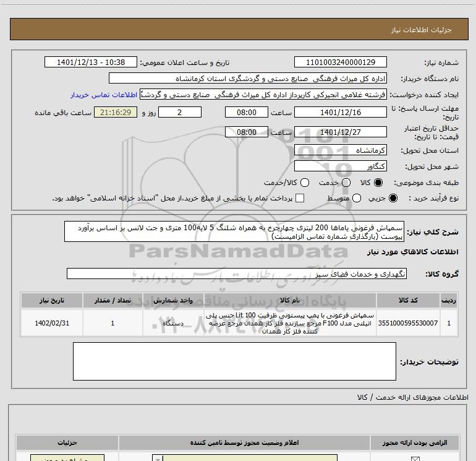The width and height of the screenshot is (476, 461).
Task: Click the اعلام وضعیت مجوز header
Action: 244,442
